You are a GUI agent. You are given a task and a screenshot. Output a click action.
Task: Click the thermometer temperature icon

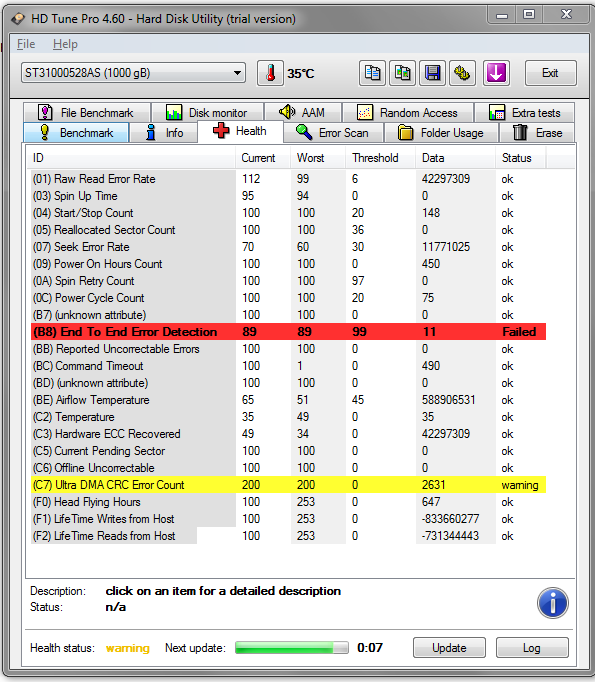(x=270, y=73)
